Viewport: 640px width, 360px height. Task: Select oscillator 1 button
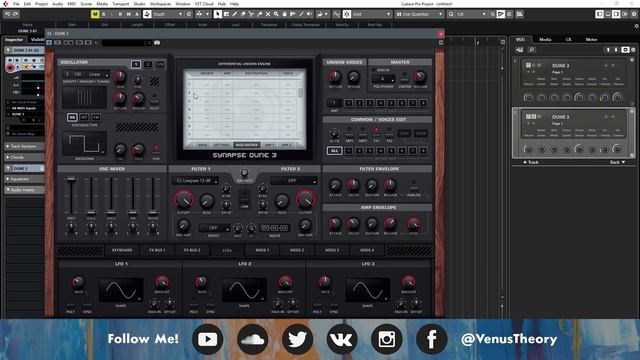(136, 64)
